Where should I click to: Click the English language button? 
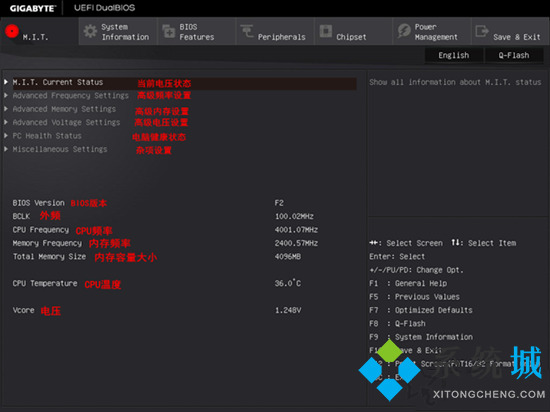[454, 55]
